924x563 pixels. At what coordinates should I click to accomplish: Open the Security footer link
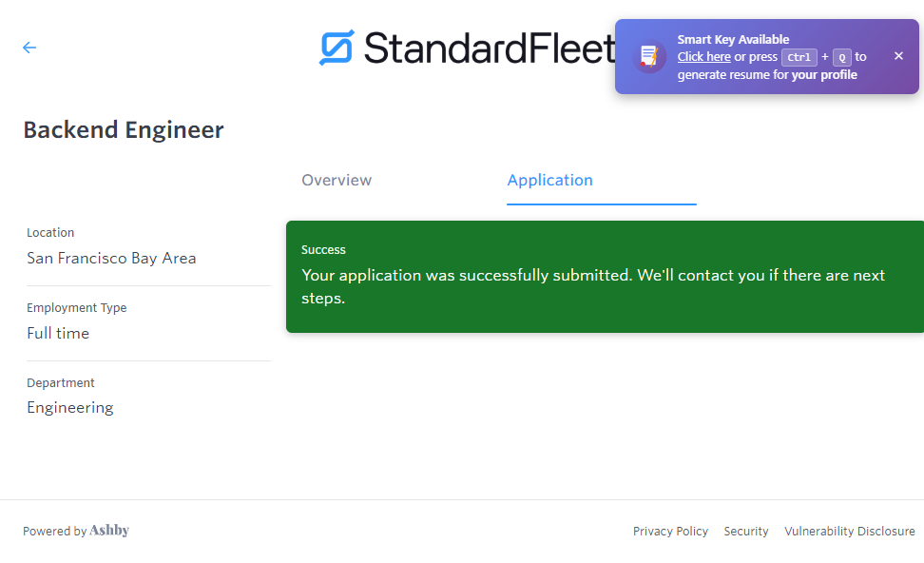click(745, 532)
